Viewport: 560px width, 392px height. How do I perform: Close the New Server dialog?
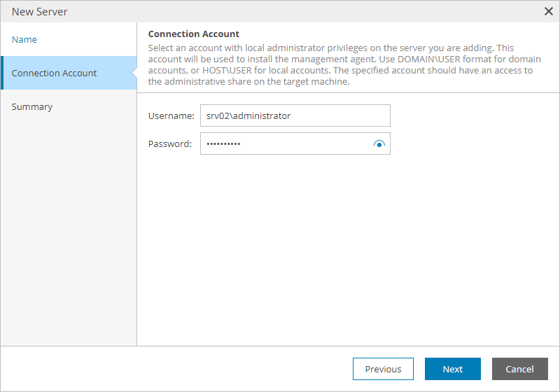point(549,11)
